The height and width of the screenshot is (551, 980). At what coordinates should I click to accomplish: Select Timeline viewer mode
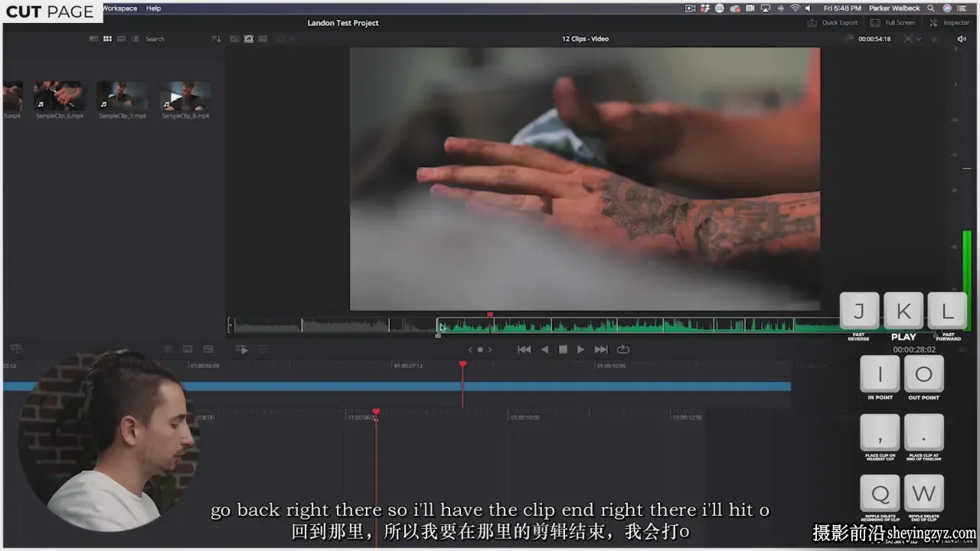(x=263, y=39)
